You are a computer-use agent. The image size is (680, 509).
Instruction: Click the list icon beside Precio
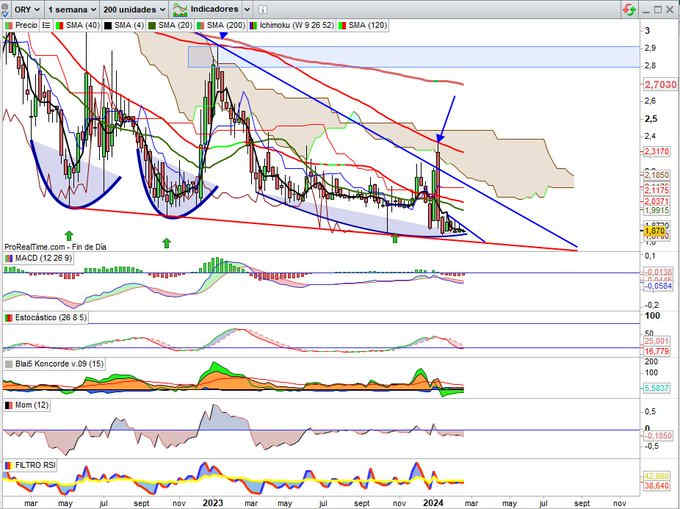coord(46,25)
